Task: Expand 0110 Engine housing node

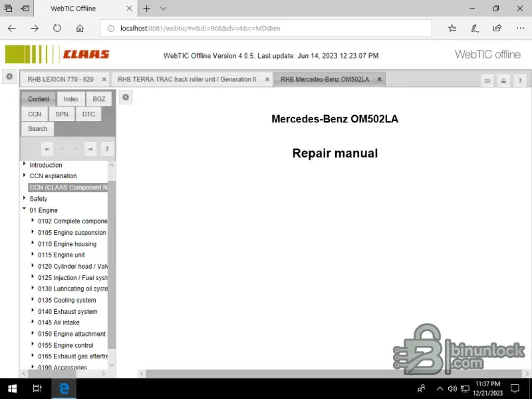Action: tap(33, 243)
